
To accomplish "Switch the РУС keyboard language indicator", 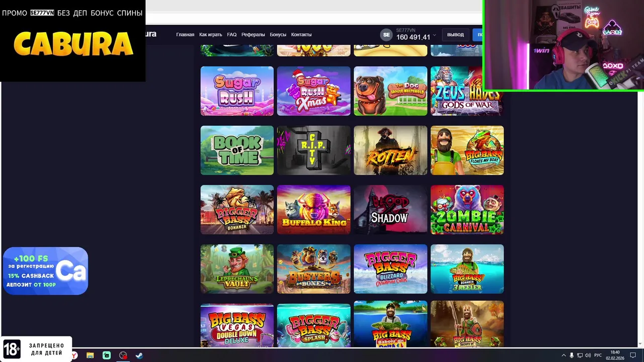I will point(598,355).
